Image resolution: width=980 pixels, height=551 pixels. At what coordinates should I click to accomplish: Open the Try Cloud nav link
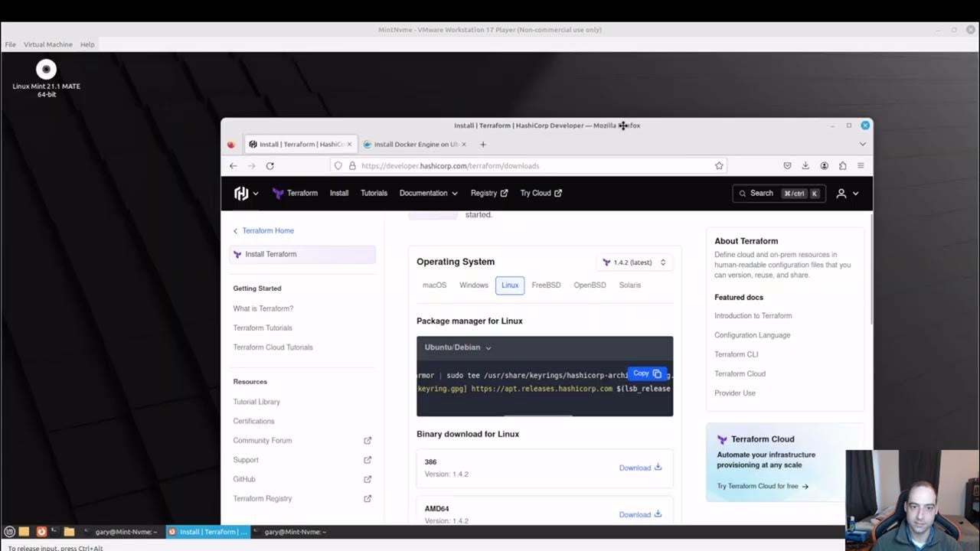541,193
